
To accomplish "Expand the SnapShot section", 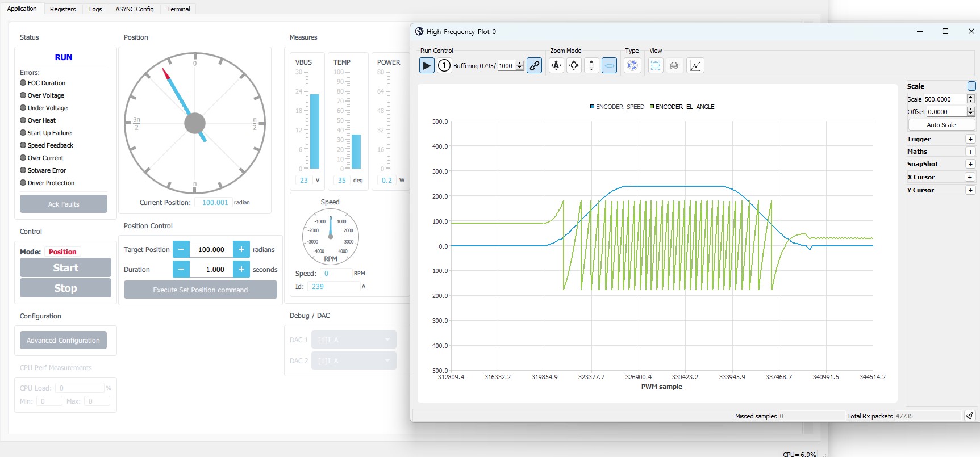I will coord(970,164).
